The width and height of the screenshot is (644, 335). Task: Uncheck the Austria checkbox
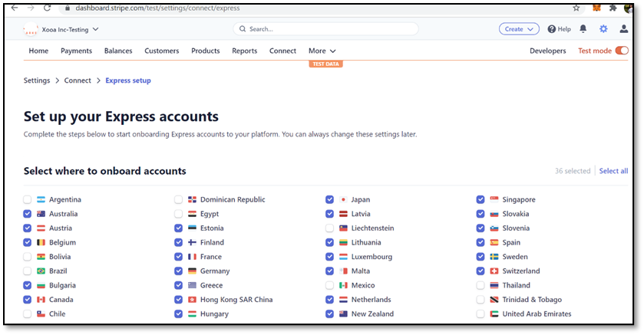[27, 228]
